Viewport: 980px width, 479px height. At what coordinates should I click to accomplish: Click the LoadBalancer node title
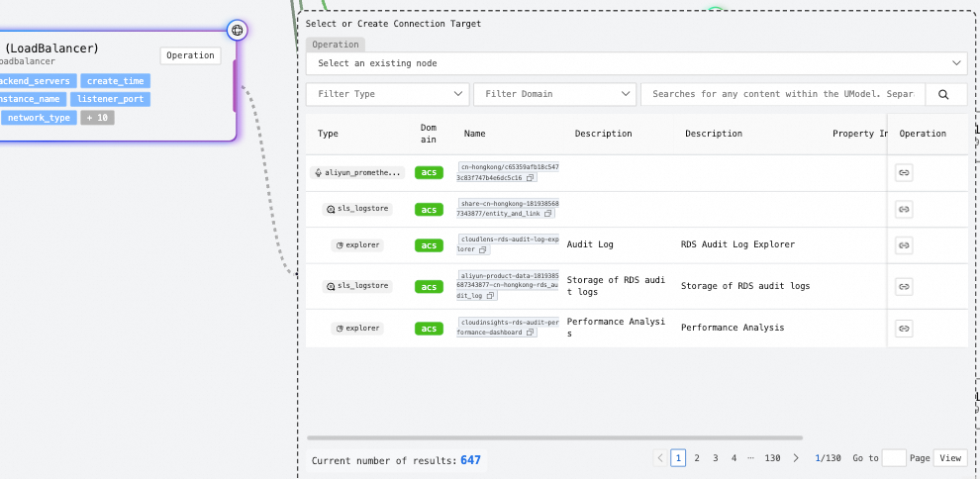click(51, 48)
